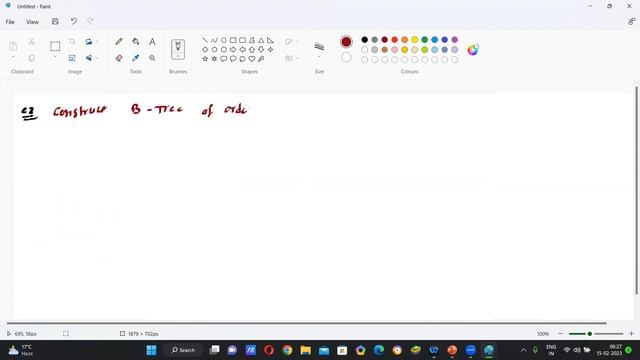Open the Edit colours wheel

tap(473, 50)
